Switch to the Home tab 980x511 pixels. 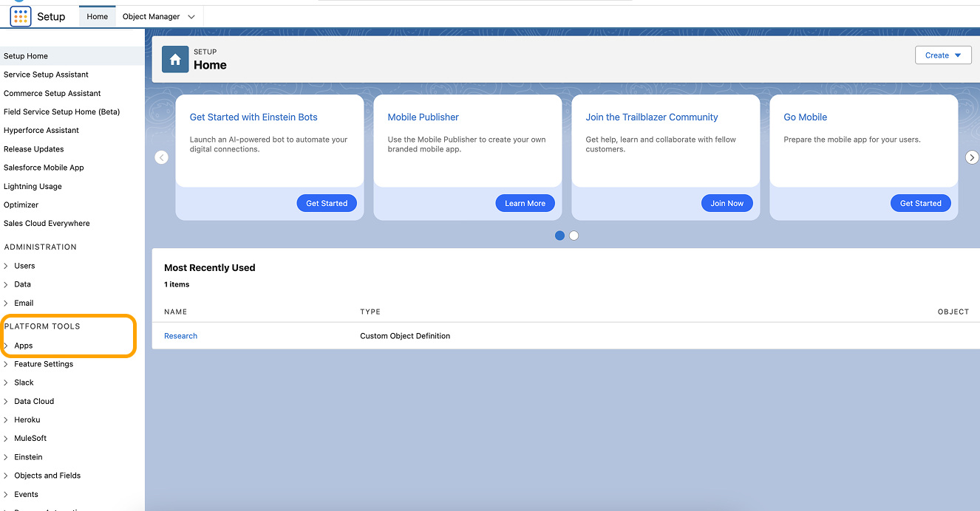(x=97, y=17)
